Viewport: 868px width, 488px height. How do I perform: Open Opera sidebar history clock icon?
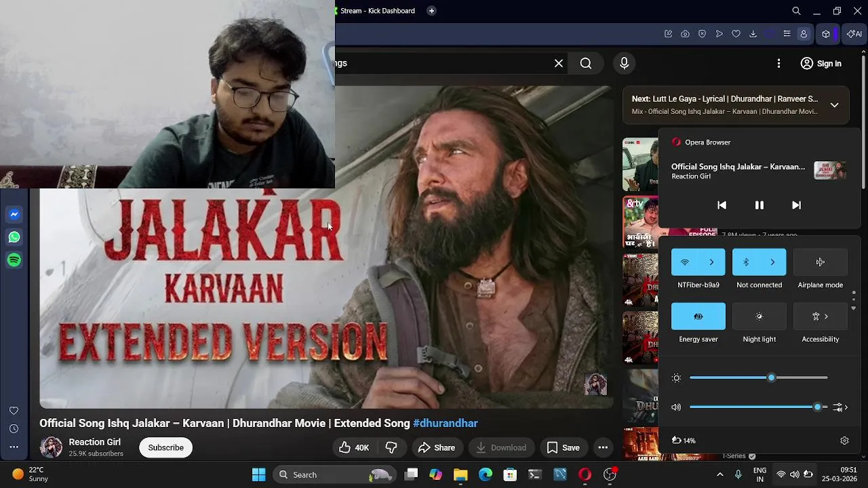[14, 429]
